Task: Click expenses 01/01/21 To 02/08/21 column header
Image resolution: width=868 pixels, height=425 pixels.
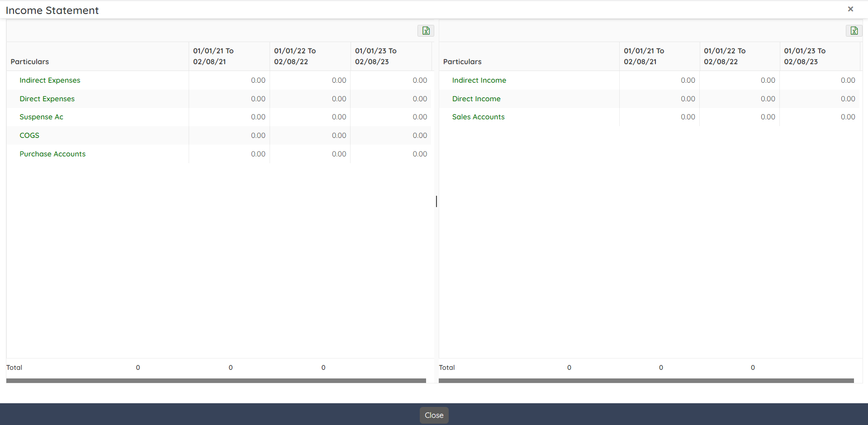Action: click(x=213, y=57)
